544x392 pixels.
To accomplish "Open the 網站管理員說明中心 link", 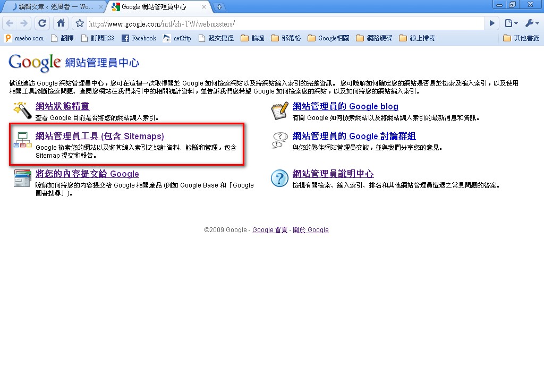I will (x=333, y=174).
